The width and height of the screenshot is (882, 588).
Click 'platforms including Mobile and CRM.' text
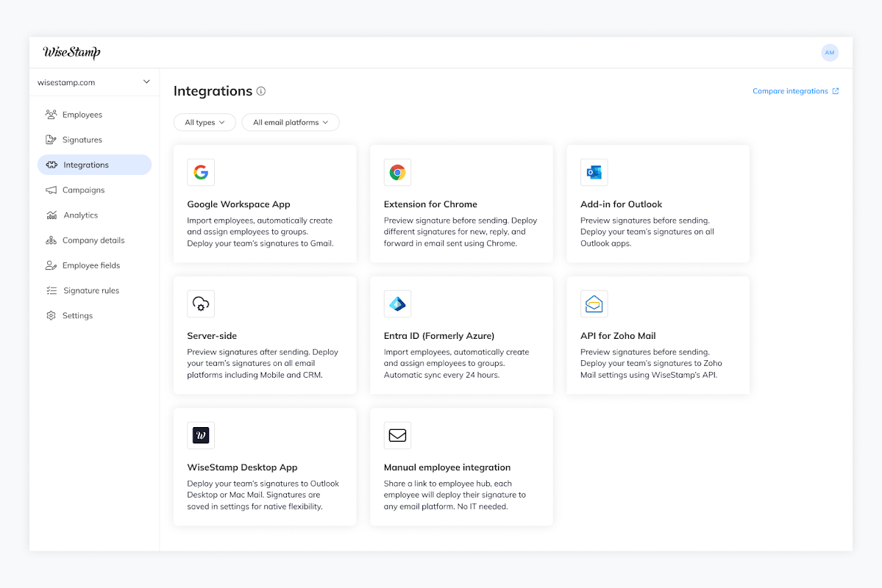coord(255,375)
